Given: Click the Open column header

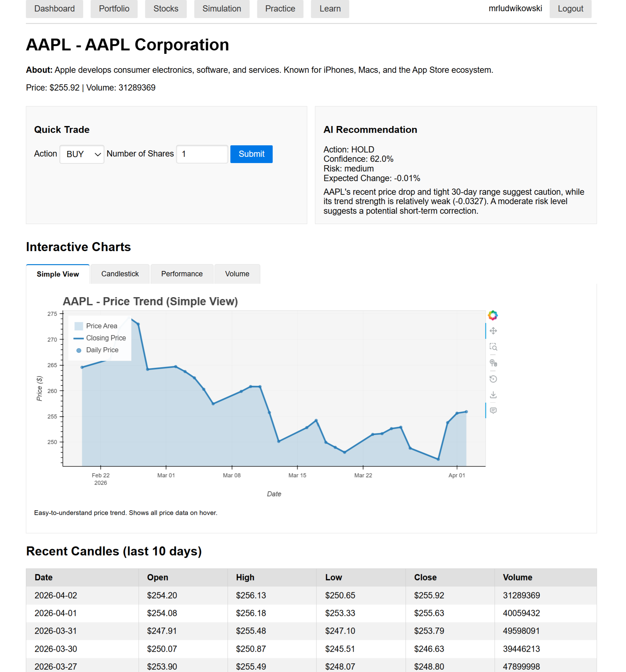Looking at the screenshot, I should click(x=183, y=577).
